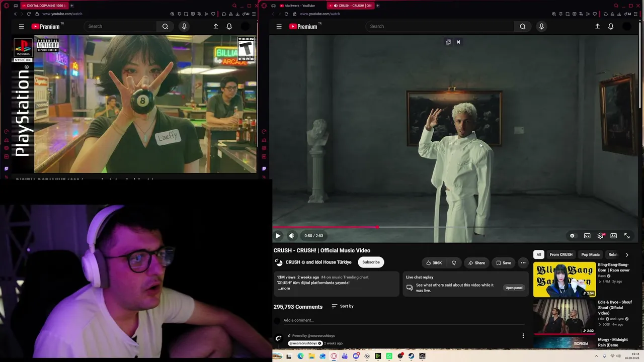Open Edis & Dyce Shouf Shouf thumbnail
The width and height of the screenshot is (644, 362).
tap(565, 317)
